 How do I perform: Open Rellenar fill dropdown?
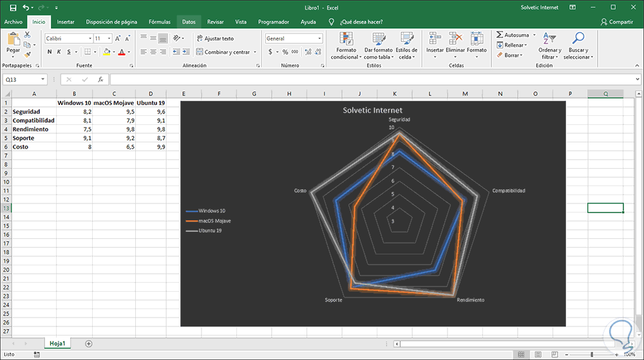click(x=512, y=45)
